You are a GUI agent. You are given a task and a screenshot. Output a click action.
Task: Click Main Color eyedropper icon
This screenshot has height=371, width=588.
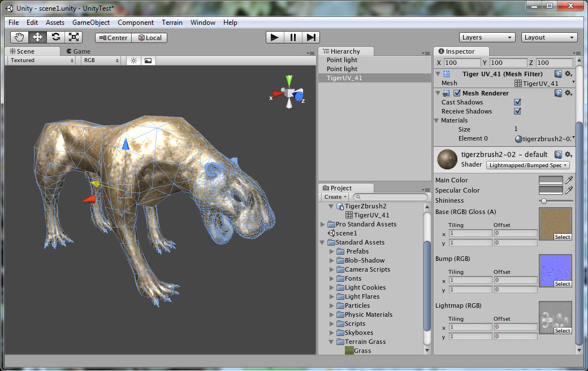coord(569,180)
